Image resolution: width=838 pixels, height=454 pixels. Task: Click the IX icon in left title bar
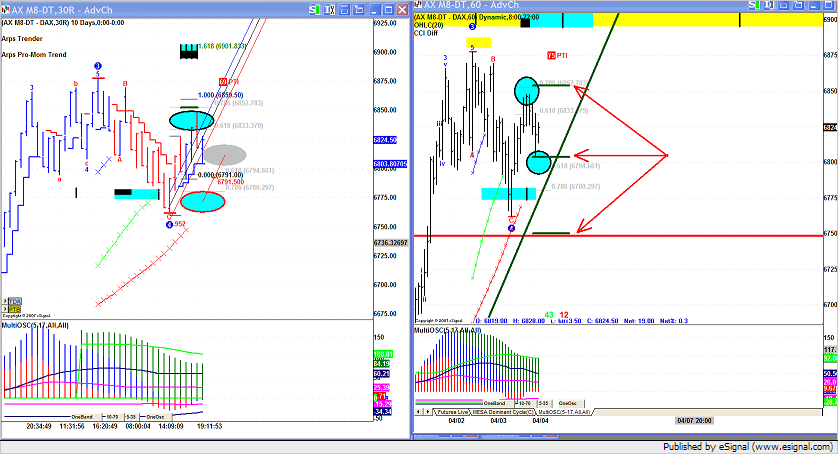coord(331,9)
